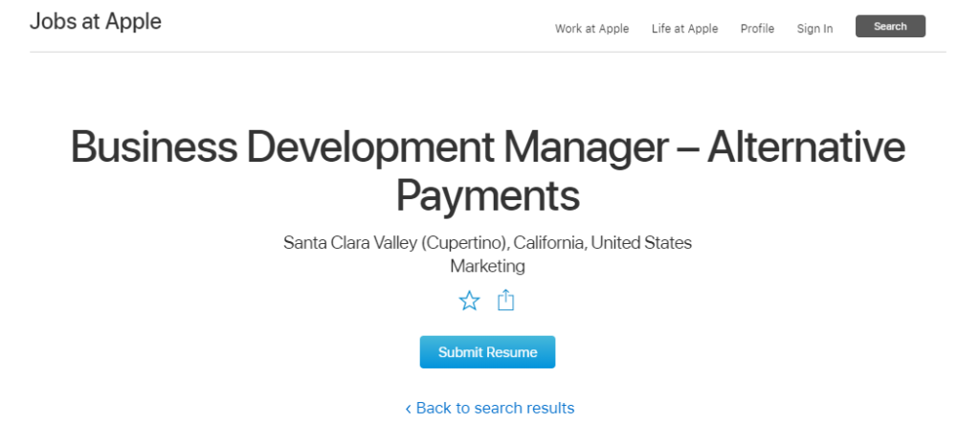Go to the Life at Apple page

pos(684,29)
